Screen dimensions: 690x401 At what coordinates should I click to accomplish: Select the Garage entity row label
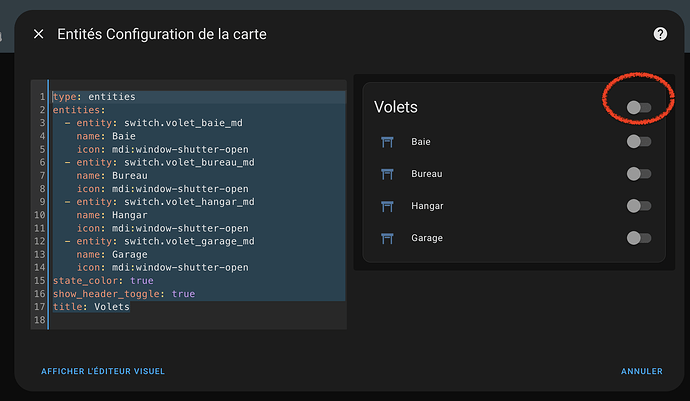pos(427,238)
